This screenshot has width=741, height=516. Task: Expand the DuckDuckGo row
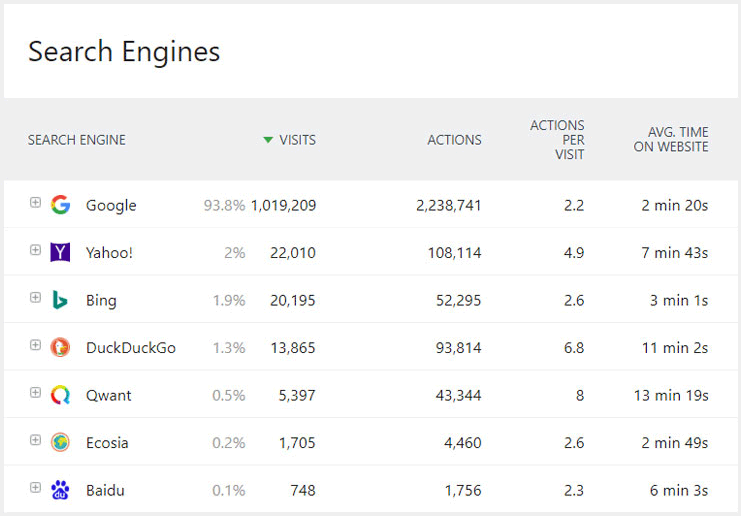click(x=35, y=345)
